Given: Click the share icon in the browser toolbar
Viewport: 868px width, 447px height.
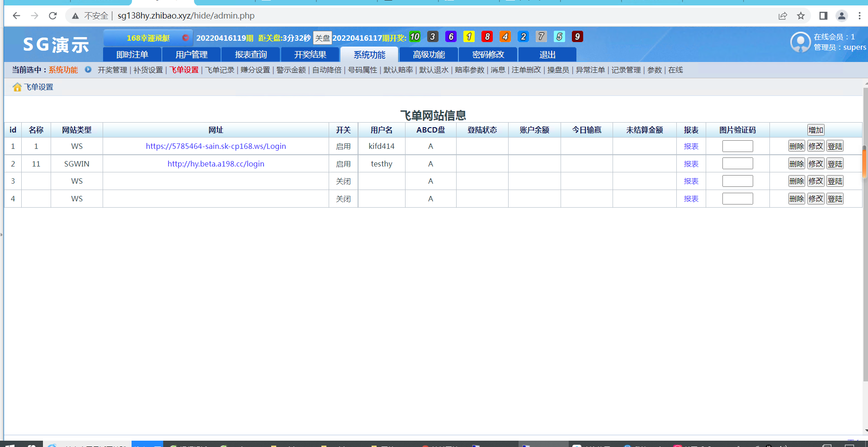Looking at the screenshot, I should tap(783, 15).
